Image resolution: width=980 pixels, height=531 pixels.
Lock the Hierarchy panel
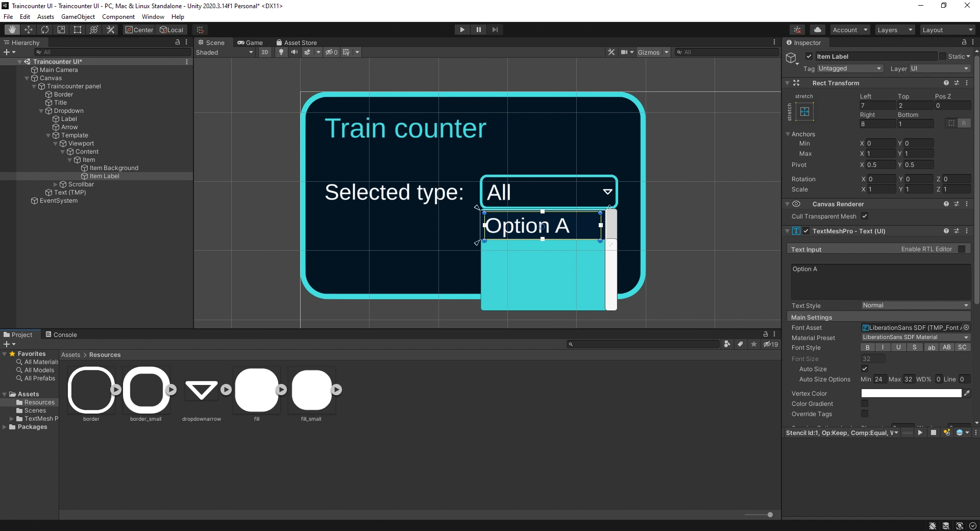(178, 42)
